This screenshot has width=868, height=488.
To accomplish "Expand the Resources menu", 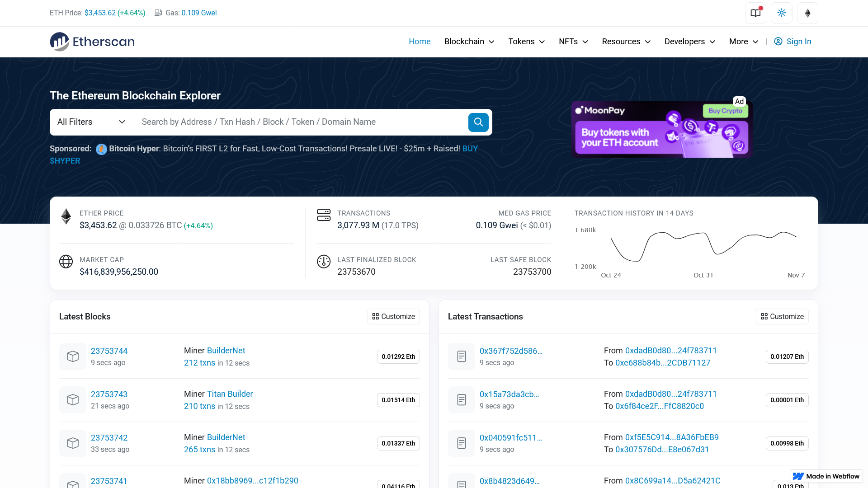I will pos(626,42).
